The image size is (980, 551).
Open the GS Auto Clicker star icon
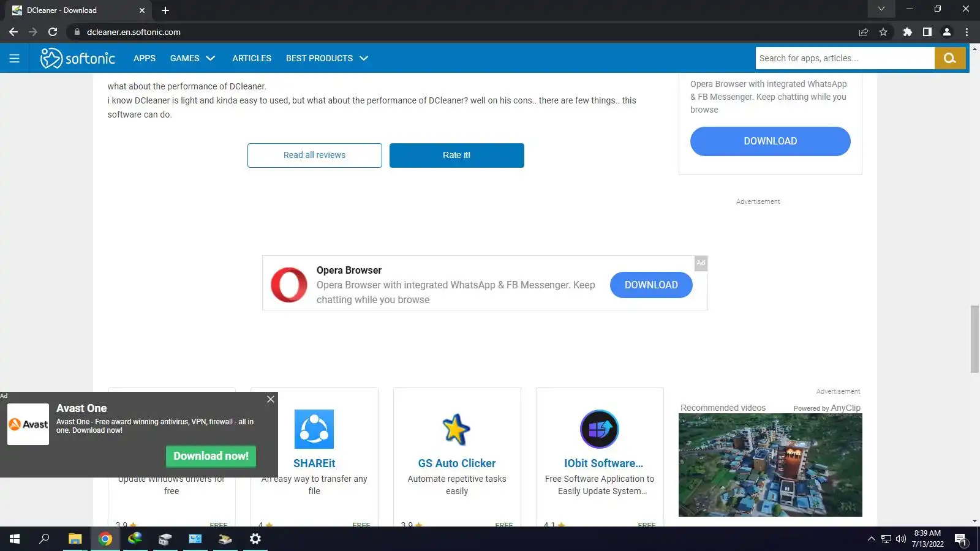coord(457,429)
